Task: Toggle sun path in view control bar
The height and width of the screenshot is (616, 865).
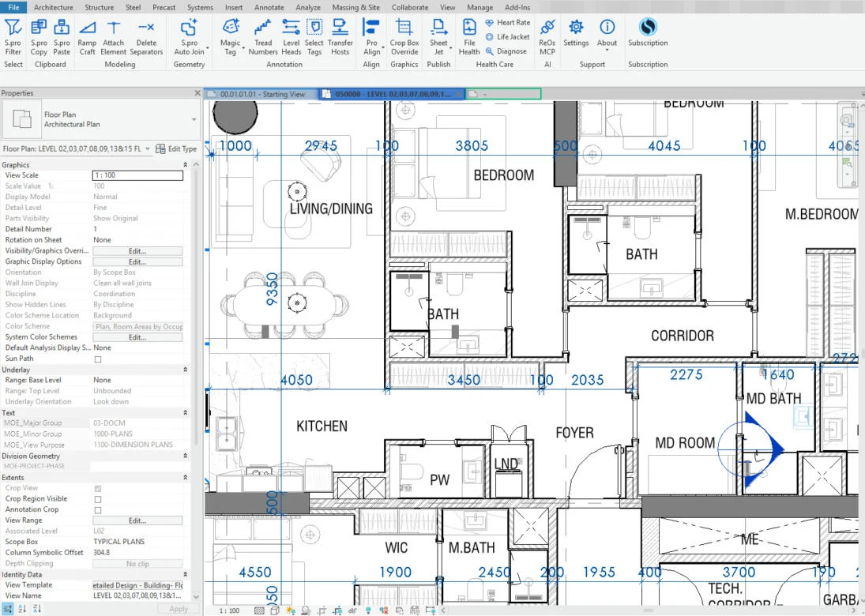Action: tap(290, 610)
